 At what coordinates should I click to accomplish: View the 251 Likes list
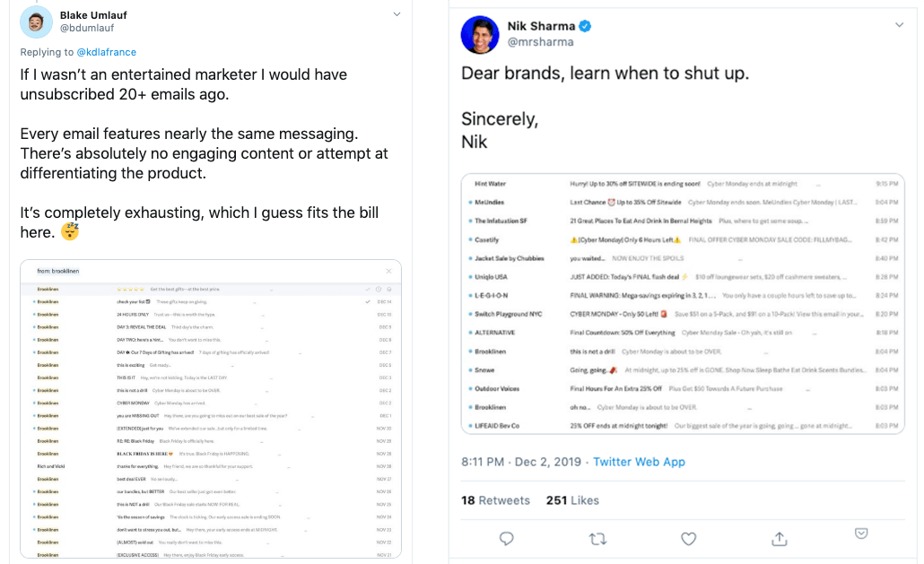572,500
